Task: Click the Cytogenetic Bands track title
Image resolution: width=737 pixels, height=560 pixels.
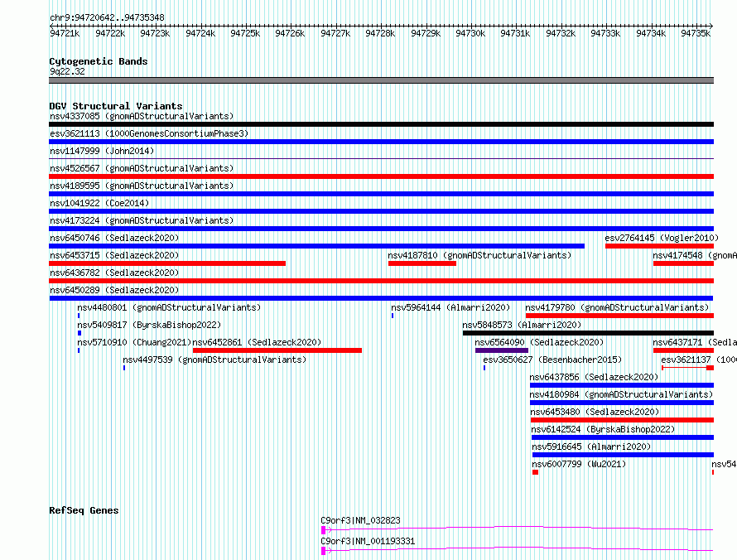Action: click(99, 61)
